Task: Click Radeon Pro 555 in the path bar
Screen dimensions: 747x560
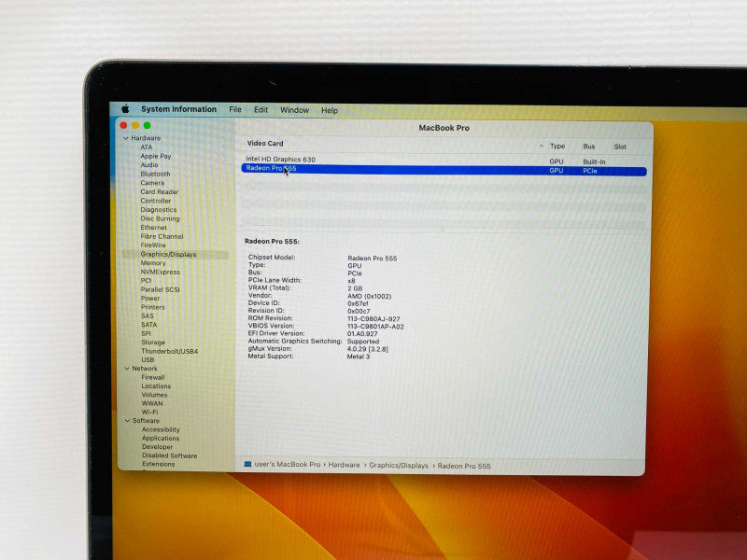Action: click(463, 466)
